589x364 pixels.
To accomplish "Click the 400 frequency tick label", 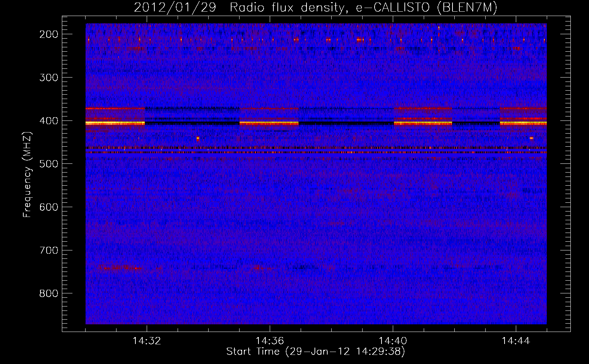I will (x=48, y=121).
